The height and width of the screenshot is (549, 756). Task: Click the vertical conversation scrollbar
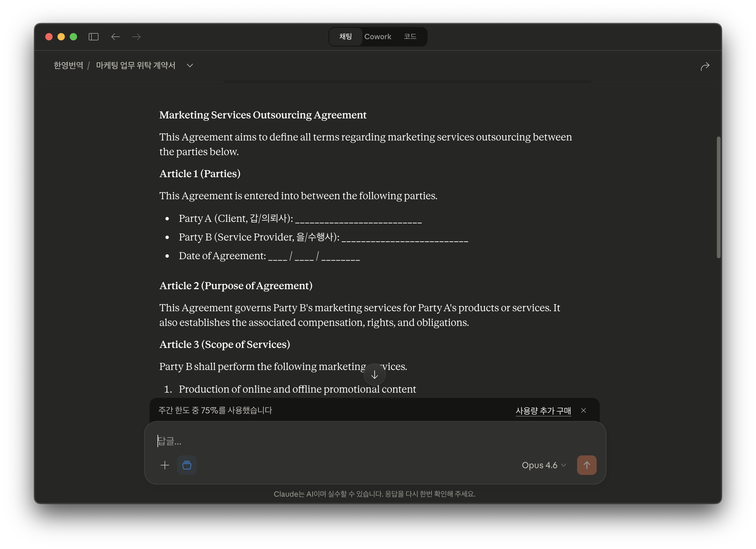[718, 197]
